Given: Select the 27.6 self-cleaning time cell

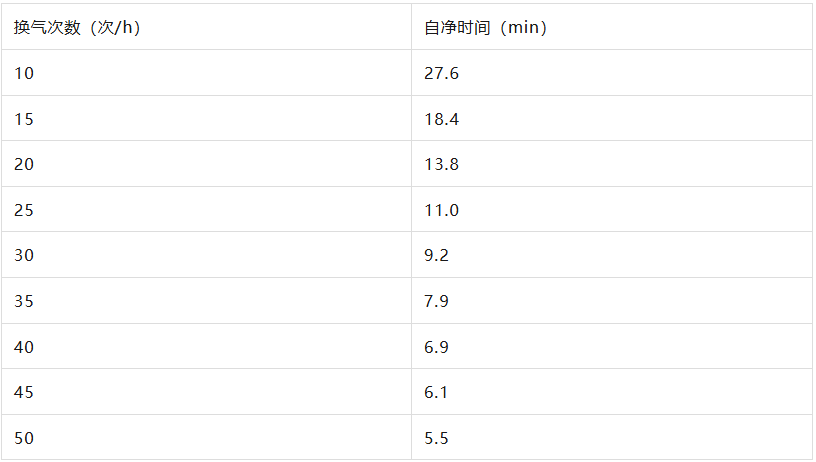Looking at the screenshot, I should (441, 73).
